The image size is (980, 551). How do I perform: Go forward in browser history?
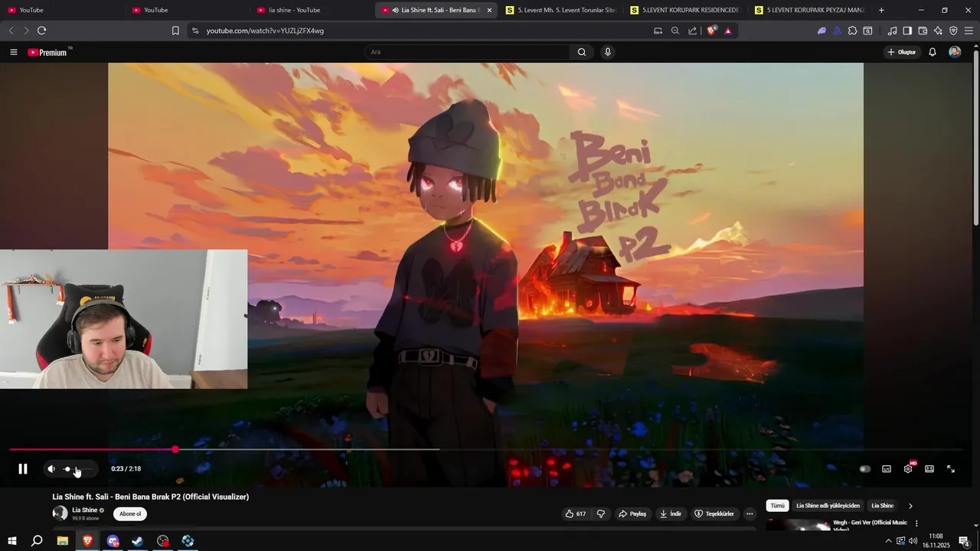pyautogui.click(x=26, y=31)
